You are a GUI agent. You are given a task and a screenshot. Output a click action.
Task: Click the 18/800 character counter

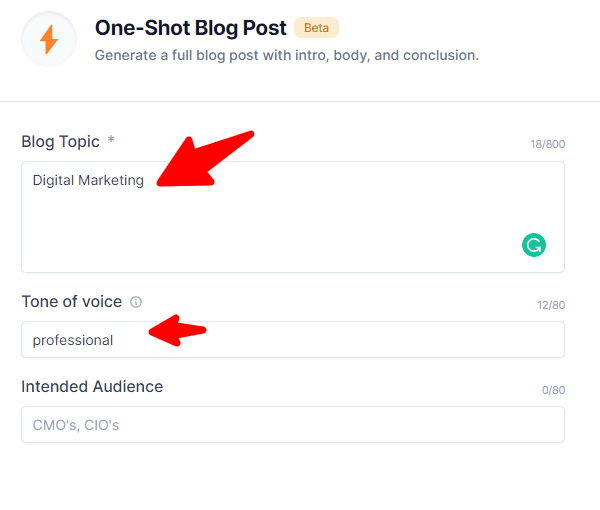tap(547, 145)
